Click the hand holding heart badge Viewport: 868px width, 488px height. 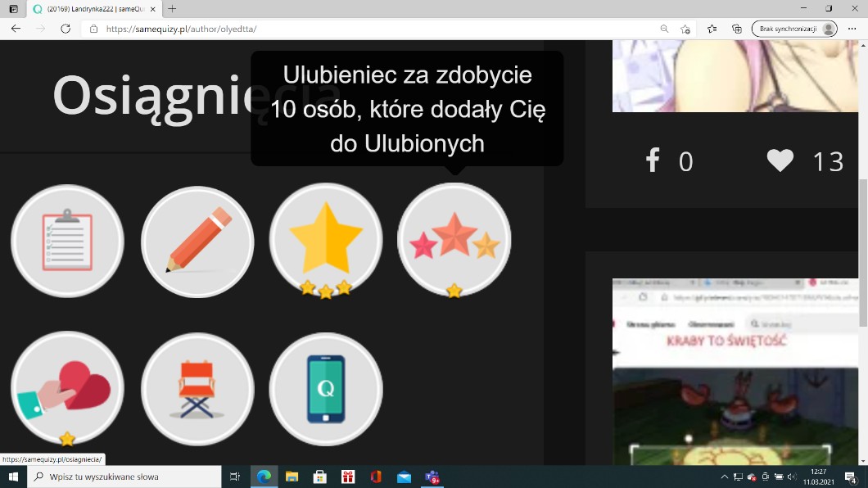(67, 388)
